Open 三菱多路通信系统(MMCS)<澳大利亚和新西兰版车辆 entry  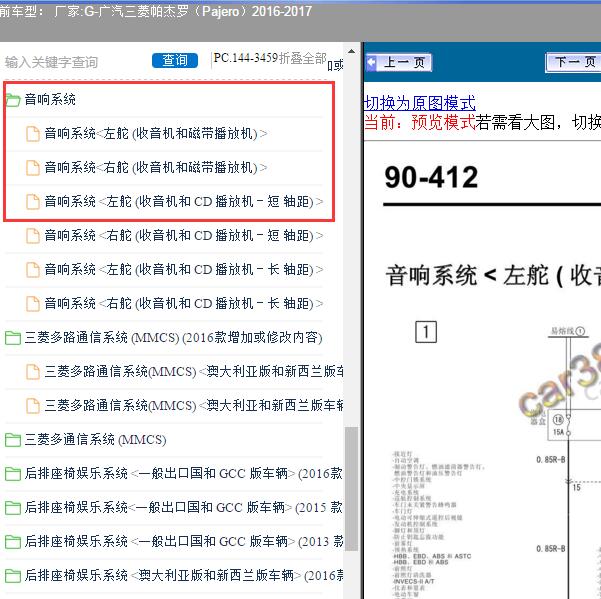tap(194, 405)
